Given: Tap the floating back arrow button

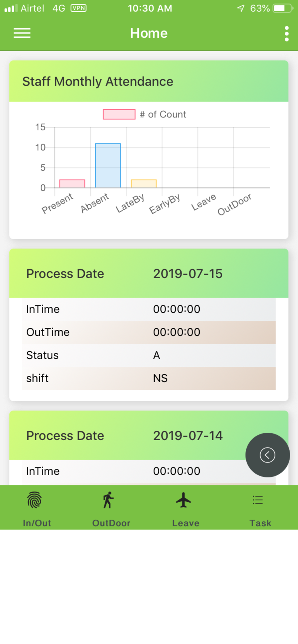Looking at the screenshot, I should (268, 455).
